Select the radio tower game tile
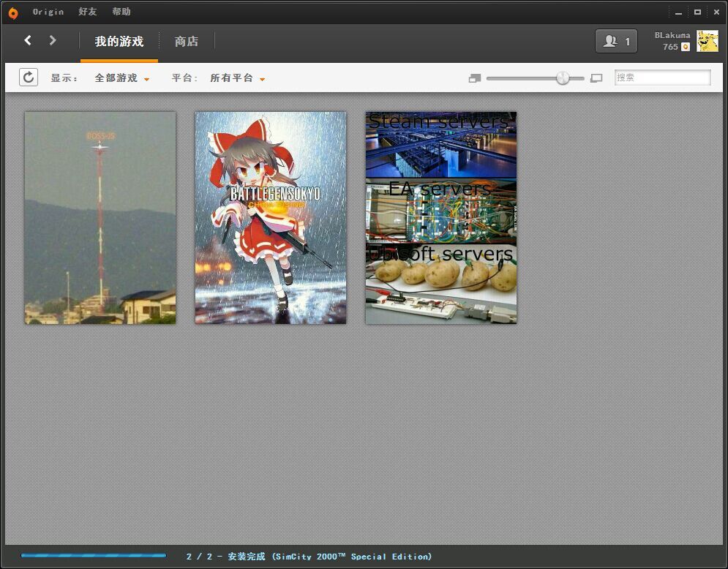The height and width of the screenshot is (569, 728). click(100, 218)
